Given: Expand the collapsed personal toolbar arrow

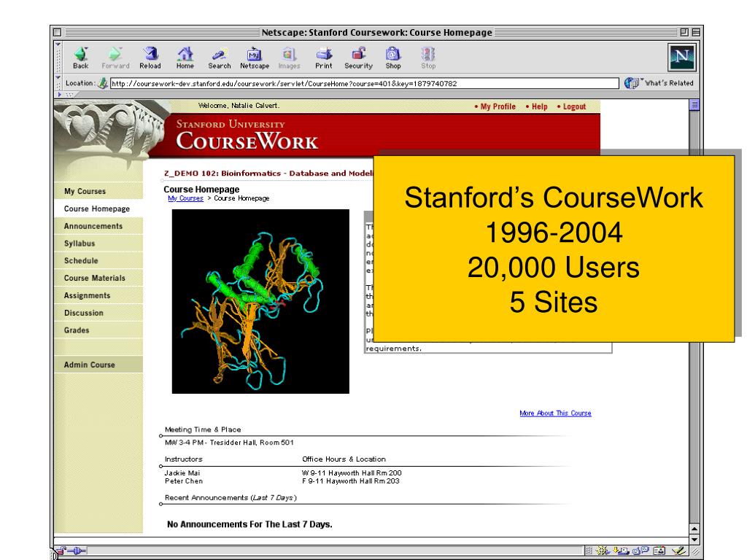Looking at the screenshot, I should pyautogui.click(x=60, y=94).
